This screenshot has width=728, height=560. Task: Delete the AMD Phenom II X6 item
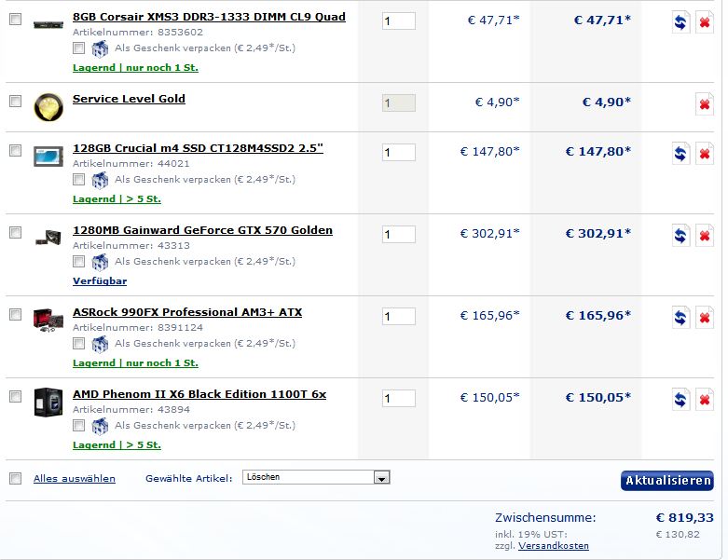(x=705, y=400)
